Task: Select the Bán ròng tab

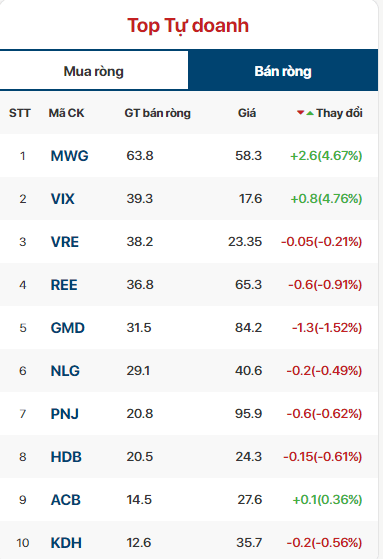Action: (x=283, y=71)
